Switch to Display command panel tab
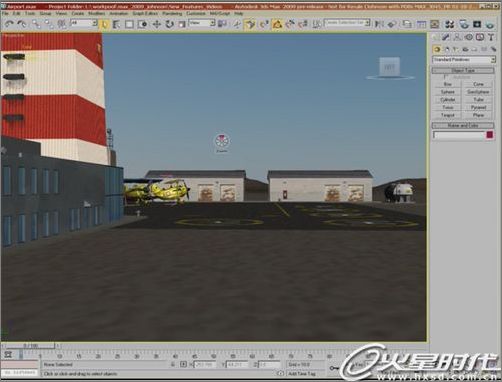The width and height of the screenshot is (502, 382). coord(480,37)
